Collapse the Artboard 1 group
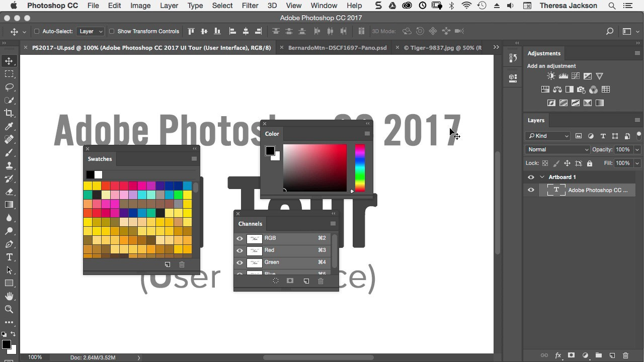The width and height of the screenshot is (644, 362). [542, 177]
